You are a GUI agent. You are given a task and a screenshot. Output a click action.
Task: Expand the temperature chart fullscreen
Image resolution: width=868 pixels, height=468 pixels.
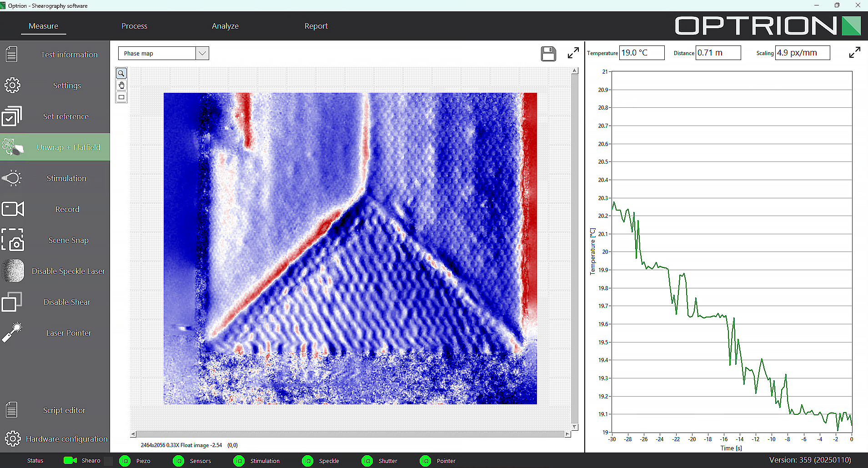[855, 52]
